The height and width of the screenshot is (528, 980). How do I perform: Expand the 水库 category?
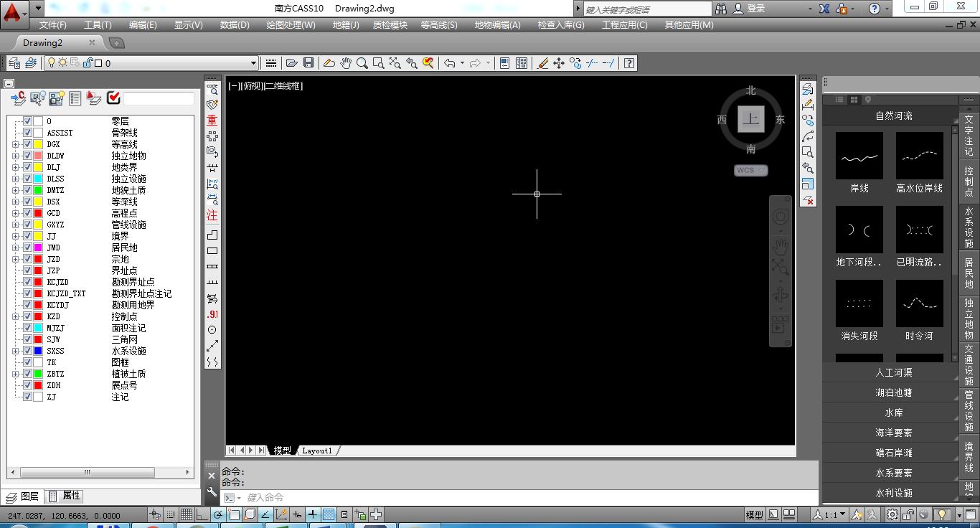coord(890,412)
